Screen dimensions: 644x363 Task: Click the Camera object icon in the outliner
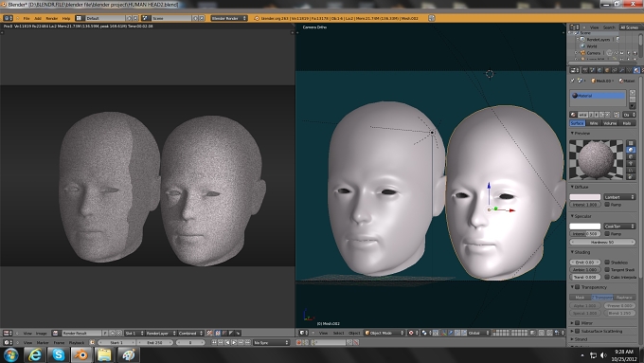pos(582,53)
